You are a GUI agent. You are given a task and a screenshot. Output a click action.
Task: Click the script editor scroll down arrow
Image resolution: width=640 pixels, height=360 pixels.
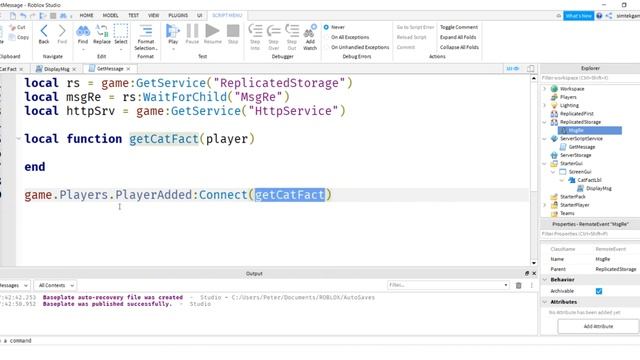(x=533, y=263)
